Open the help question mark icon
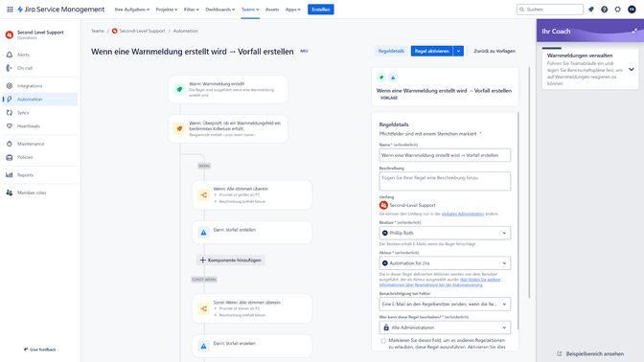 [x=604, y=10]
